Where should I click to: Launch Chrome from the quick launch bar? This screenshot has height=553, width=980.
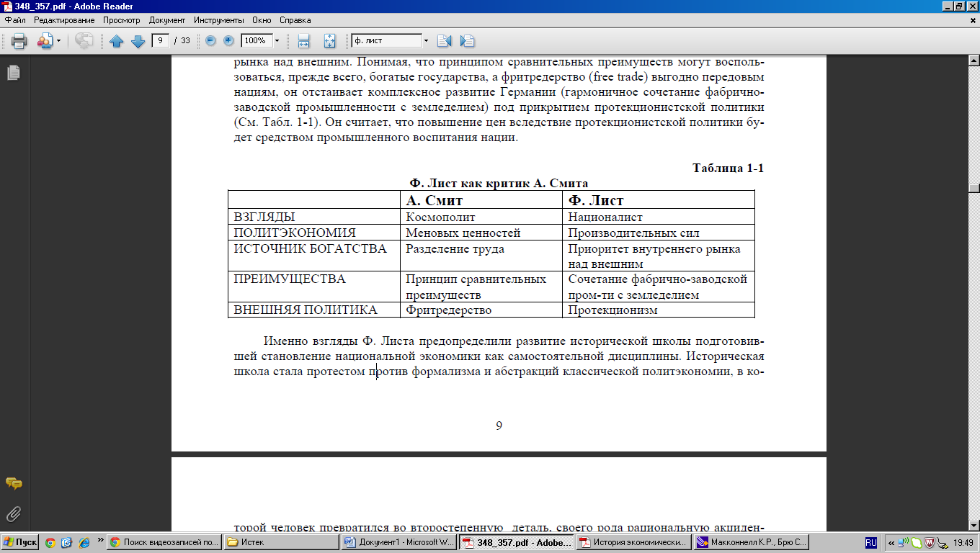click(x=50, y=542)
